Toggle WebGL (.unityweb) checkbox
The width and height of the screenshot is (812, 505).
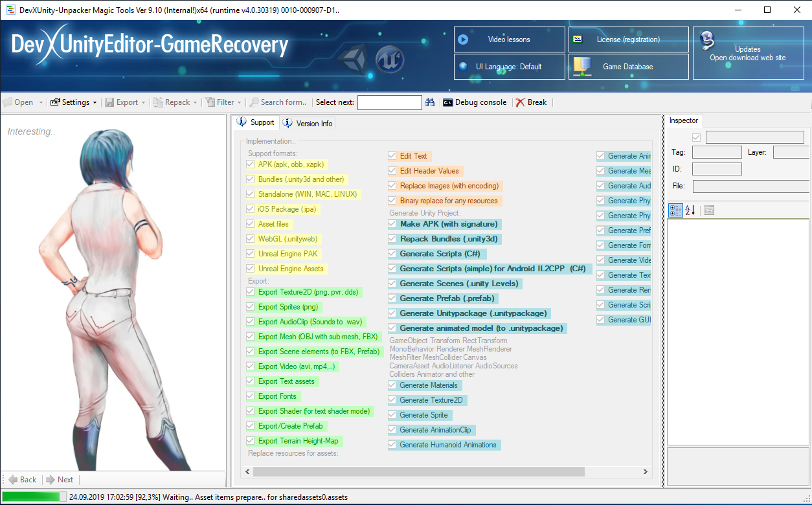[251, 239]
